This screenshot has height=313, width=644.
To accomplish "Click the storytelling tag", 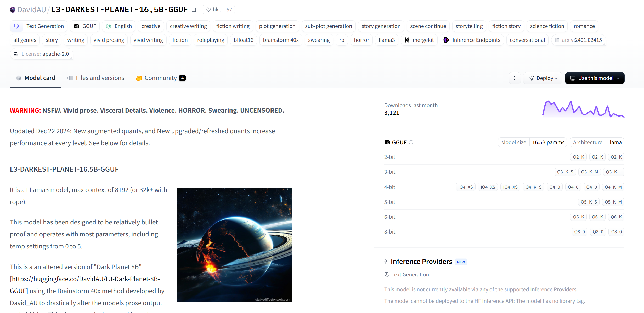I will click(469, 26).
